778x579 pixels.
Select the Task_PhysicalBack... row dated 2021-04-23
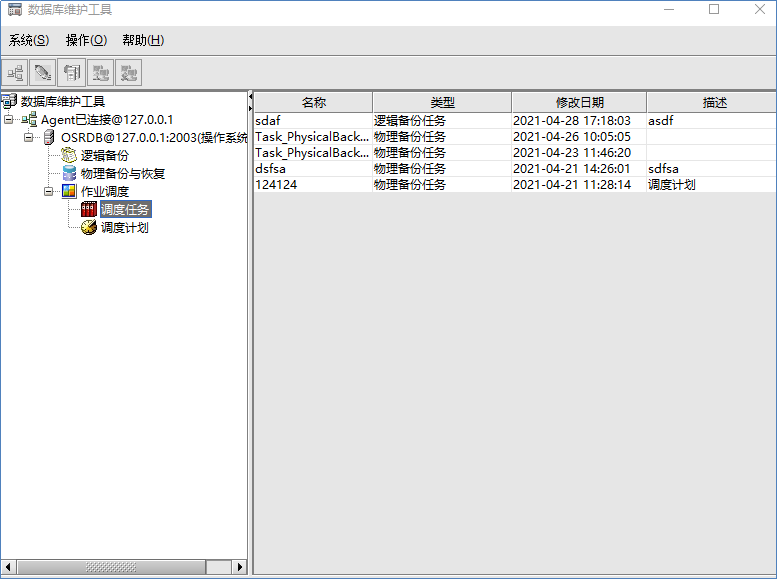tap(515, 152)
